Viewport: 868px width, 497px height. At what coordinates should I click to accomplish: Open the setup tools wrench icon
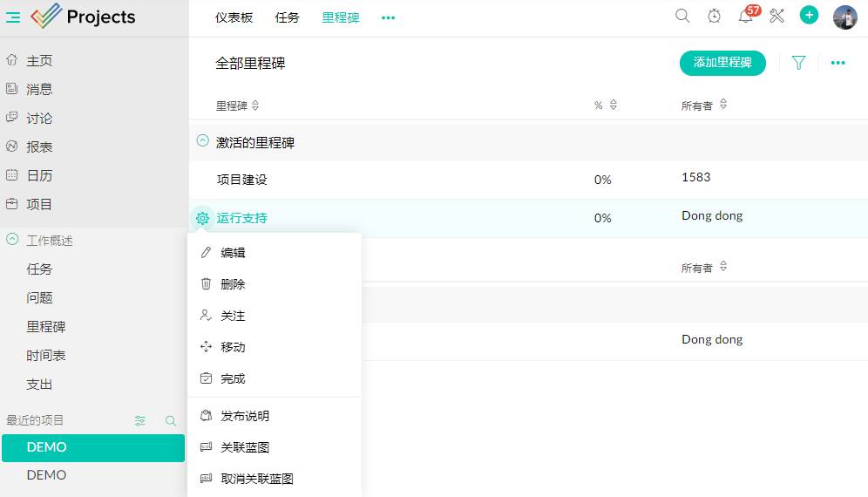click(776, 16)
